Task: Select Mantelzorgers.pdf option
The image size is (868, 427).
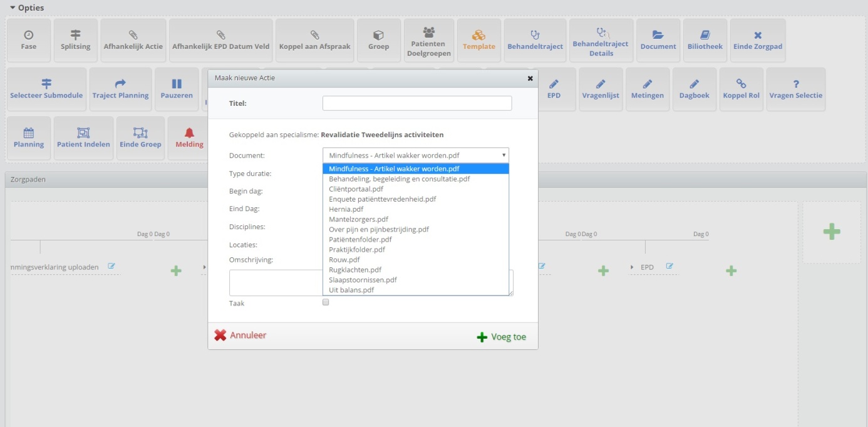Action: [416, 219]
